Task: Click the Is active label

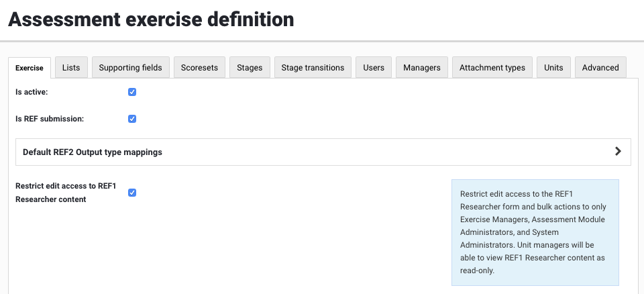Action: click(32, 92)
